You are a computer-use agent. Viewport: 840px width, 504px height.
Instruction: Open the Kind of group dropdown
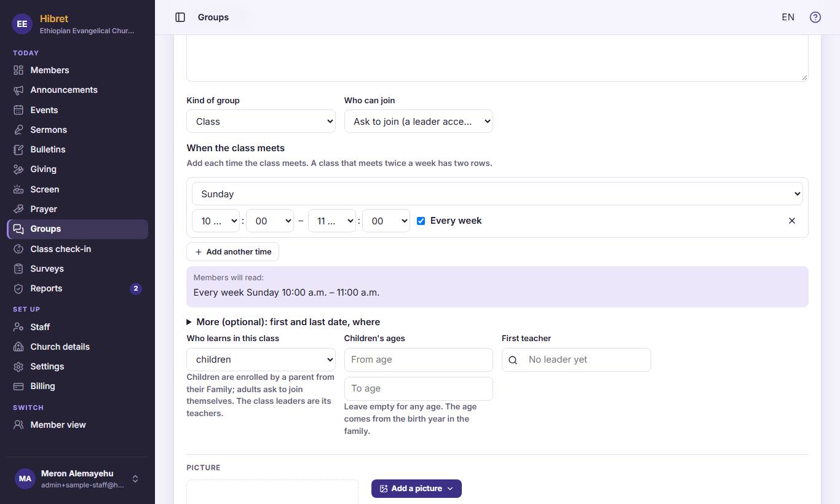click(x=261, y=121)
